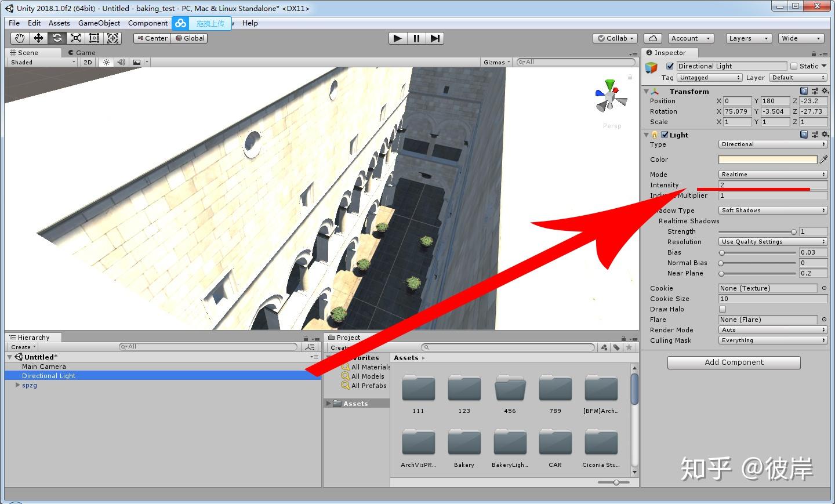The width and height of the screenshot is (835, 504).
Task: Disable the Light component checkbox
Action: (x=665, y=135)
